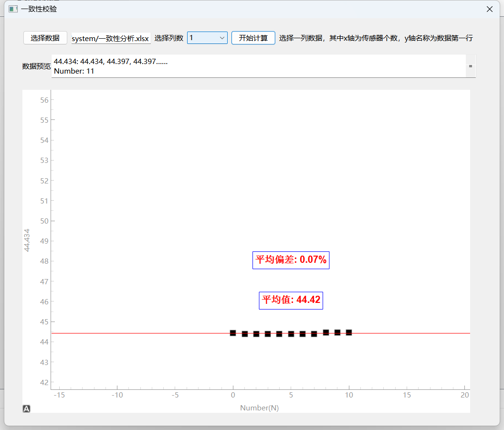Start calculation with 开始计算 button
The image size is (504, 430).
[253, 38]
